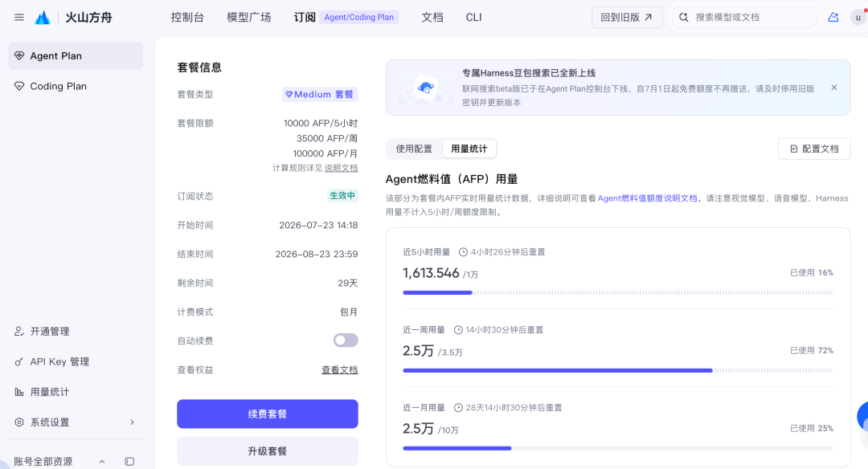Click the 100000 AFP/月 limit text
The width and height of the screenshot is (868, 469).
[x=325, y=153]
